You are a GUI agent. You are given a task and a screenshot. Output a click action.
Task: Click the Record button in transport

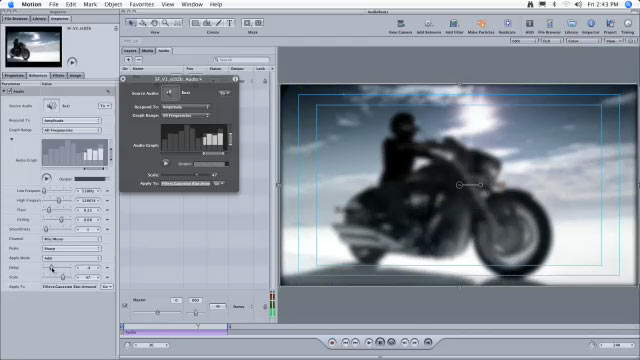tap(332, 342)
